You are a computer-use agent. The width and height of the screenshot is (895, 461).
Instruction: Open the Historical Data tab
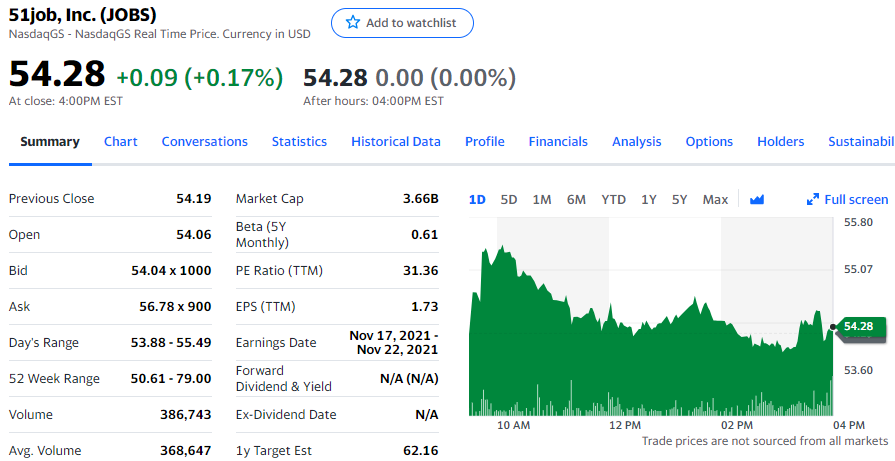[396, 141]
